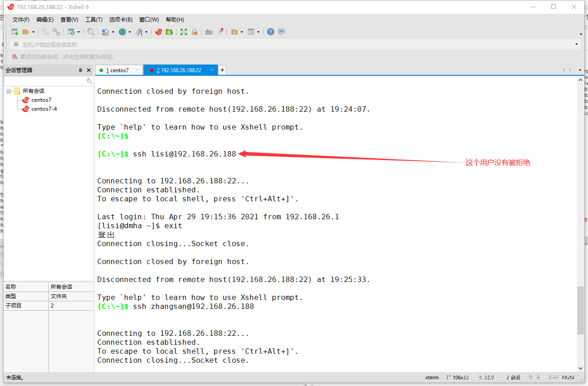Image resolution: width=588 pixels, height=386 pixels.
Task: Click the globe encoding icon
Action: click(122, 32)
